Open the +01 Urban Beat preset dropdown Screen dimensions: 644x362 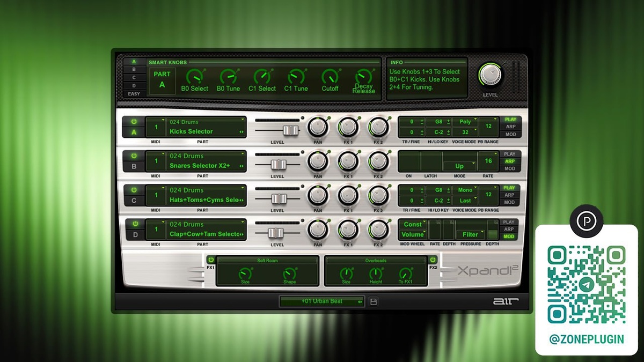(322, 301)
